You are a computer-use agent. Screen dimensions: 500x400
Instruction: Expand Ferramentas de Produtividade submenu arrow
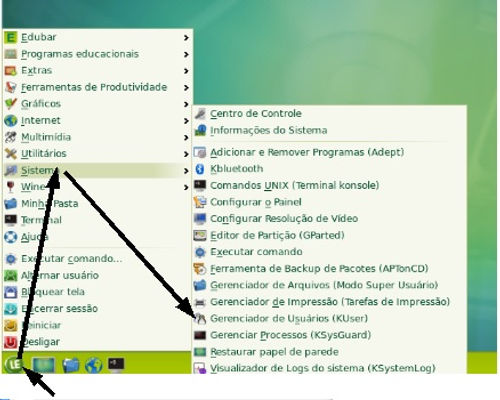click(186, 88)
